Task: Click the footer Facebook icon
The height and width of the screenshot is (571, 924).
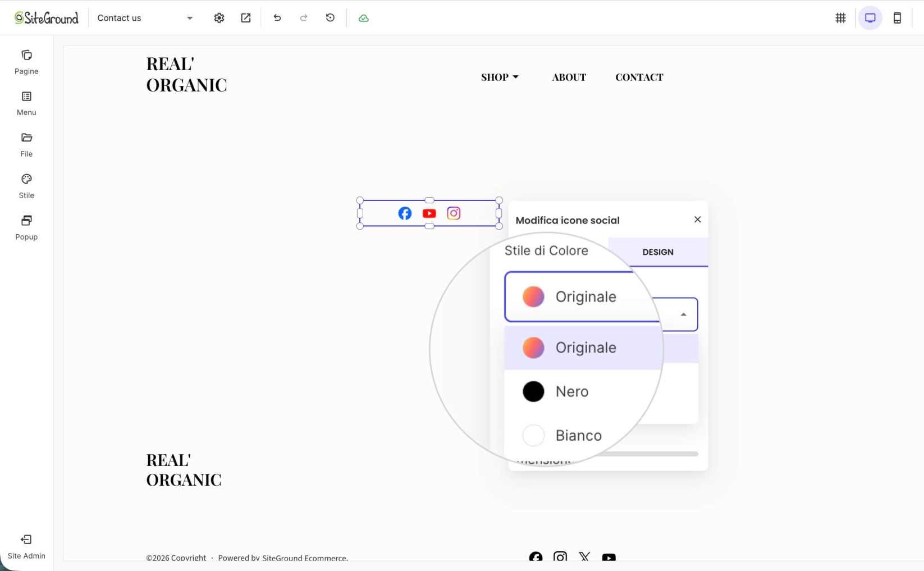Action: [x=536, y=558]
